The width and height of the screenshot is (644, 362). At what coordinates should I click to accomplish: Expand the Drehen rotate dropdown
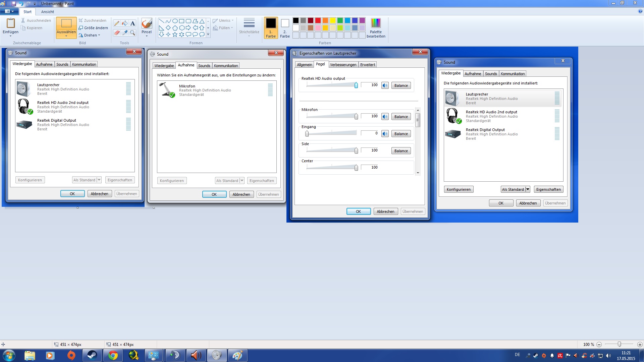pyautogui.click(x=99, y=35)
